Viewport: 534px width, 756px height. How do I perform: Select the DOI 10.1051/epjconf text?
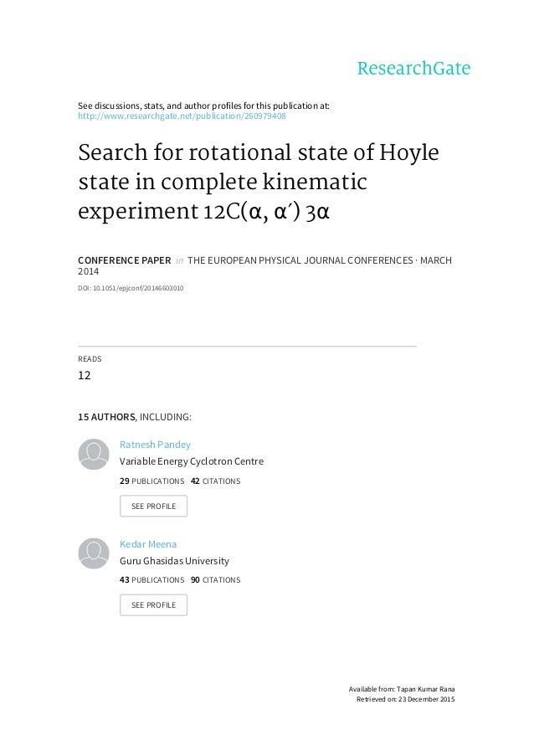131,288
